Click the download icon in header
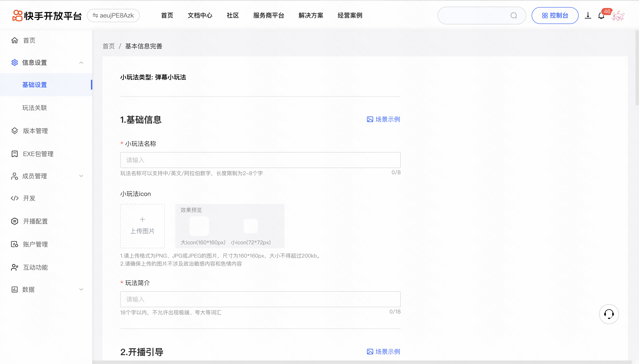639x364 pixels. point(588,16)
